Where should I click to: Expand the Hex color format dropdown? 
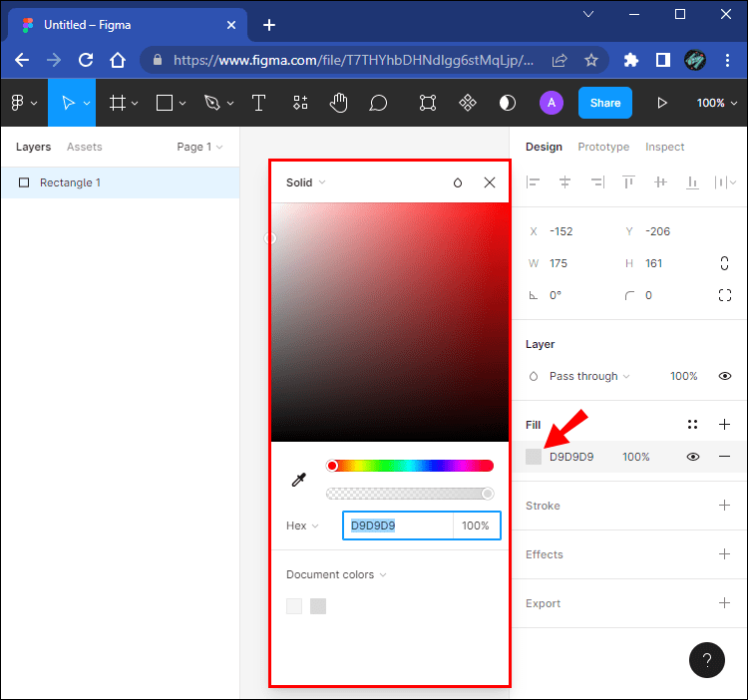click(x=302, y=525)
